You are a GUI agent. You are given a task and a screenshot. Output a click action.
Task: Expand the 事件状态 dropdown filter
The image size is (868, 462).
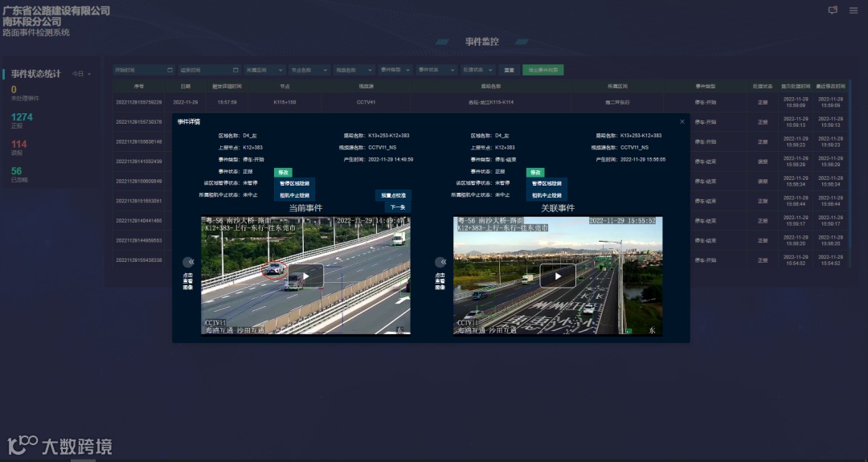[436, 70]
